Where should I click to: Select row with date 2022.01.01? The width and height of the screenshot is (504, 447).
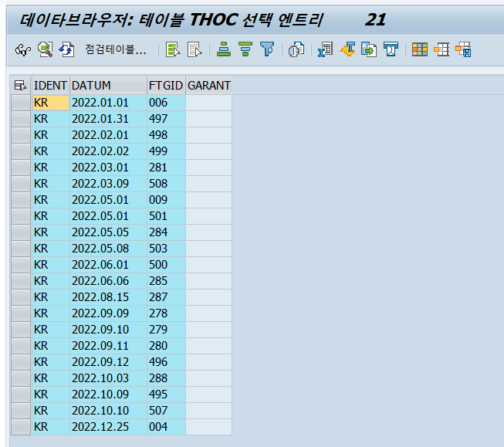click(x=21, y=103)
